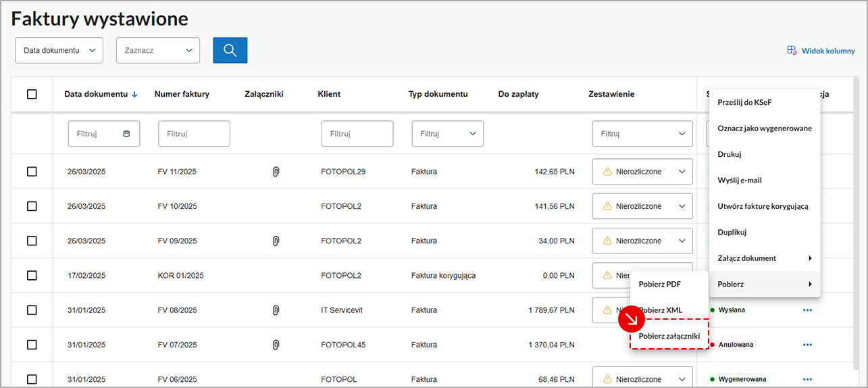Click paperclip icon for FV 08/2025
Viewport: 868px width, 388px height.
point(276,310)
